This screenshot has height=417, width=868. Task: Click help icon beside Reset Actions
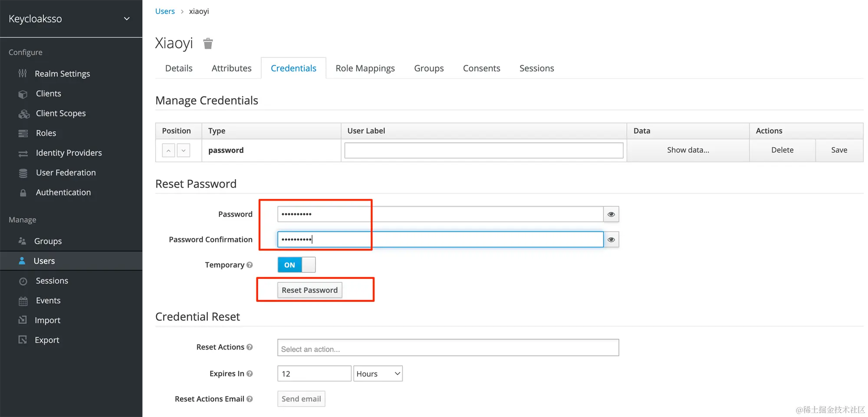click(250, 347)
